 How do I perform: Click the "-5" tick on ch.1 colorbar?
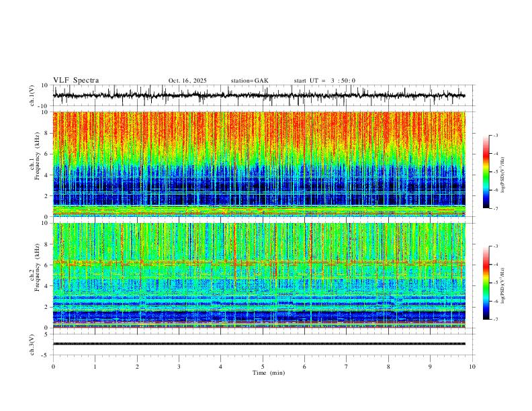click(495, 172)
